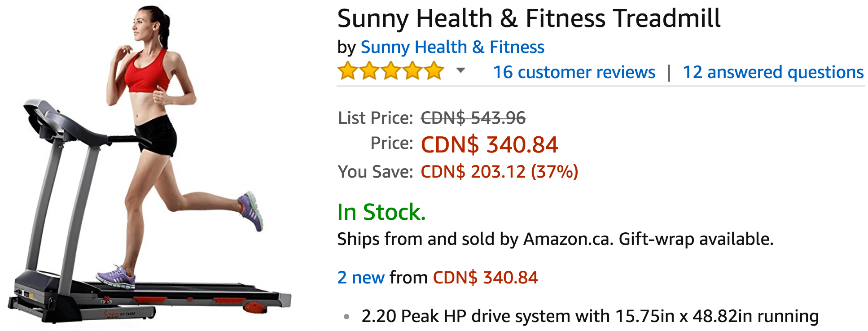Click the first rating star

coord(348,71)
